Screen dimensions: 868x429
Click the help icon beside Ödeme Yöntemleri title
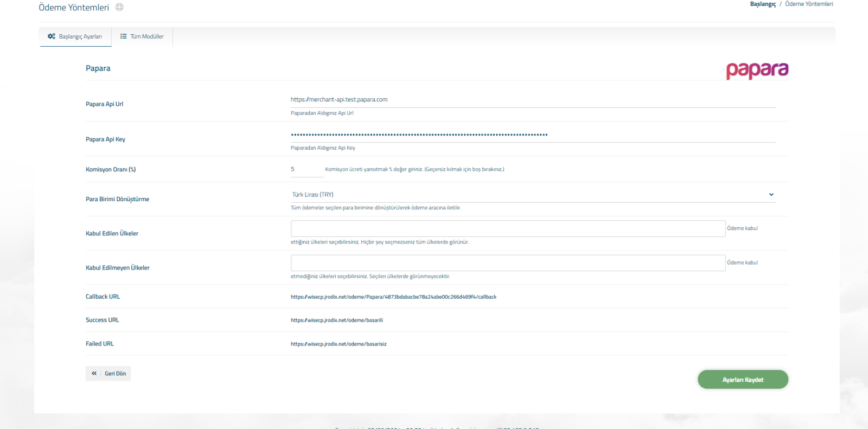[119, 7]
